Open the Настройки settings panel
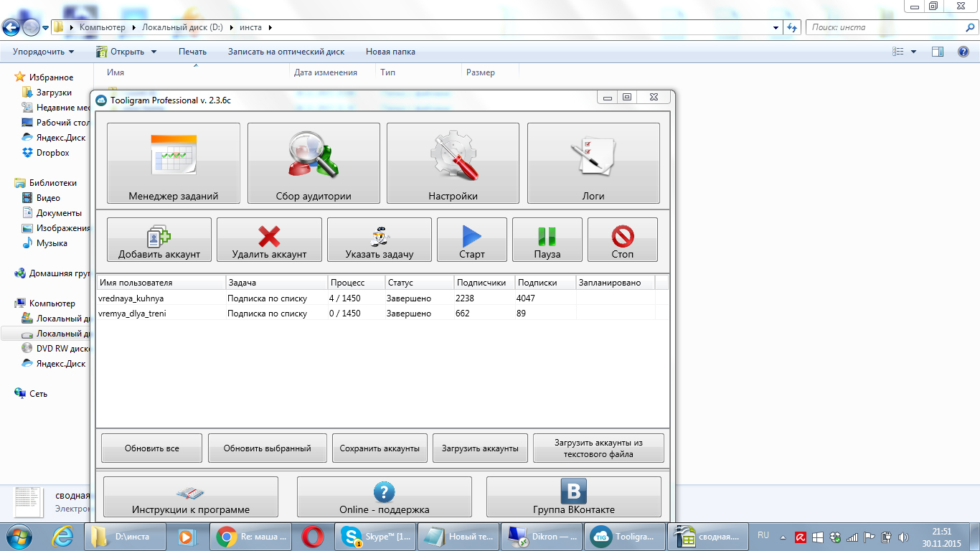Image resolution: width=980 pixels, height=551 pixels. click(453, 163)
